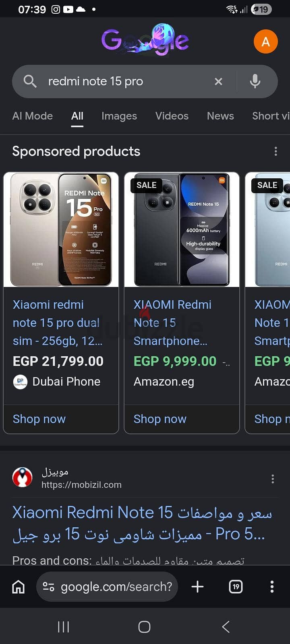The width and height of the screenshot is (290, 644).
Task: Open the News tab
Action: click(x=220, y=116)
